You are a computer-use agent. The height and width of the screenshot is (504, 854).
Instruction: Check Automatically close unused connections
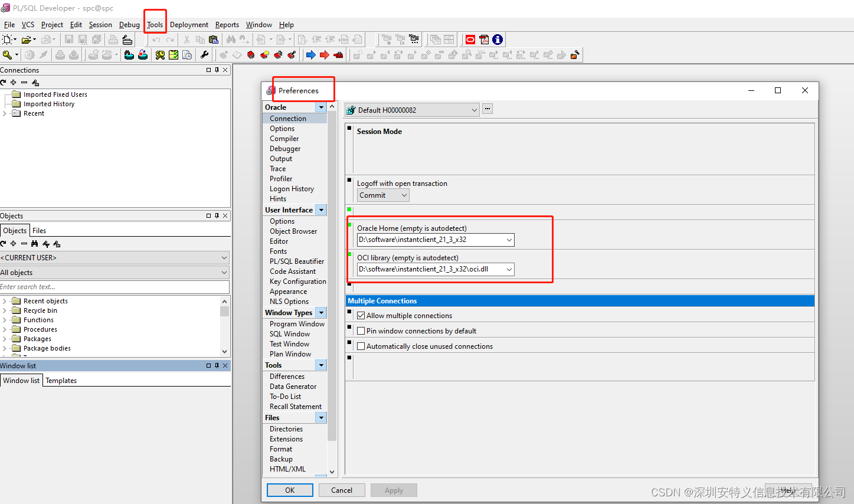coord(361,346)
